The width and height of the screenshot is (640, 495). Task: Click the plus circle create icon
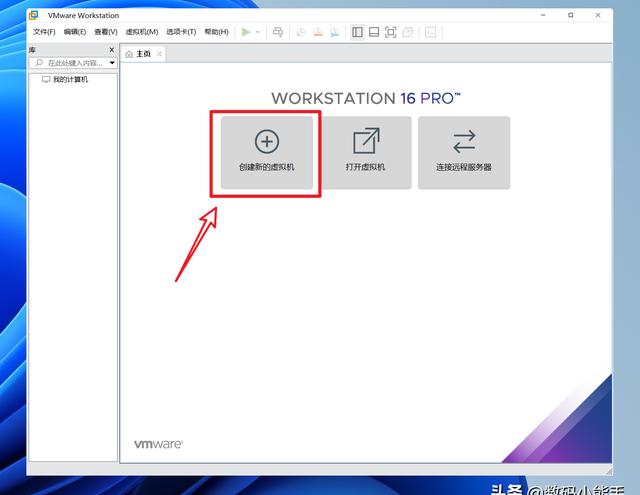coord(267,142)
